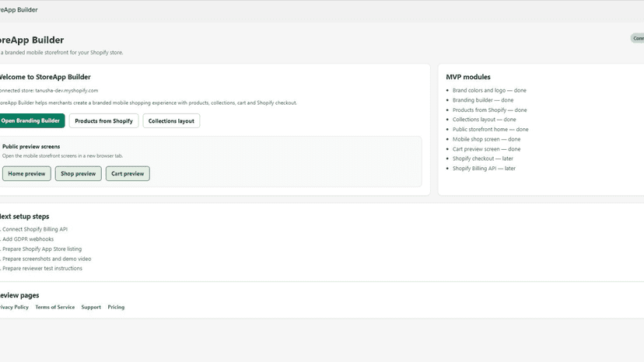
Task: Open the Terms of Service page
Action: pos(55,307)
